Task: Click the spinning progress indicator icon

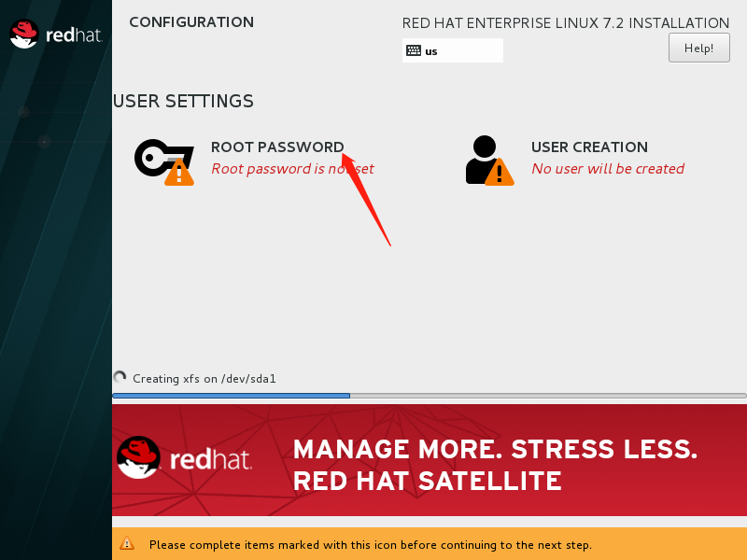Action: pyautogui.click(x=120, y=377)
